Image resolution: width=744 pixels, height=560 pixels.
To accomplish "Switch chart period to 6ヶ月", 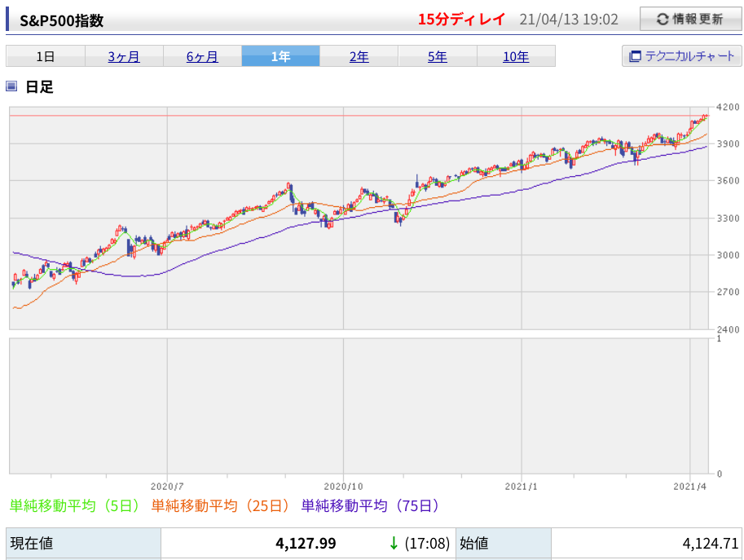I will pyautogui.click(x=202, y=56).
